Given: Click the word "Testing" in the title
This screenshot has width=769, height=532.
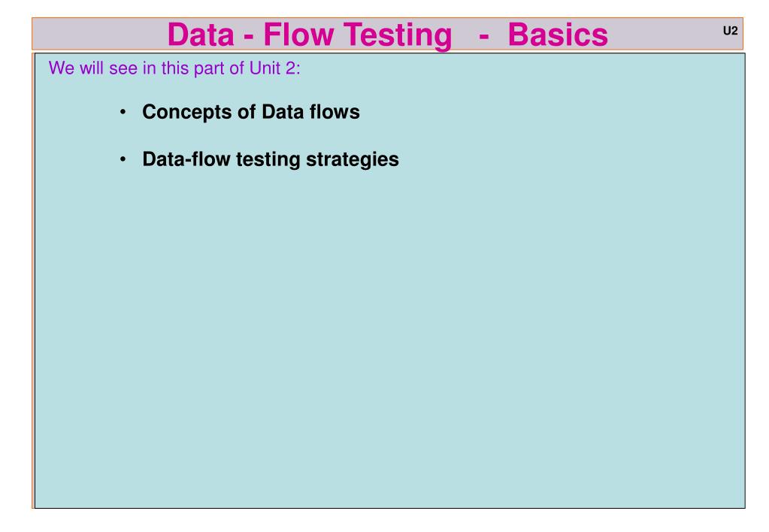Looking at the screenshot, I should point(397,36).
